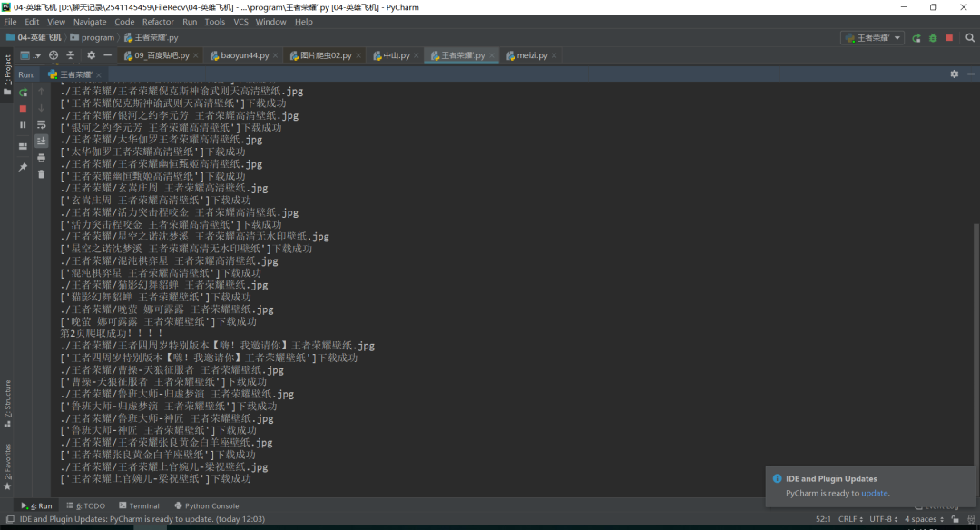Pause the output in the Run panel
The width and height of the screenshot is (980, 530).
point(23,124)
